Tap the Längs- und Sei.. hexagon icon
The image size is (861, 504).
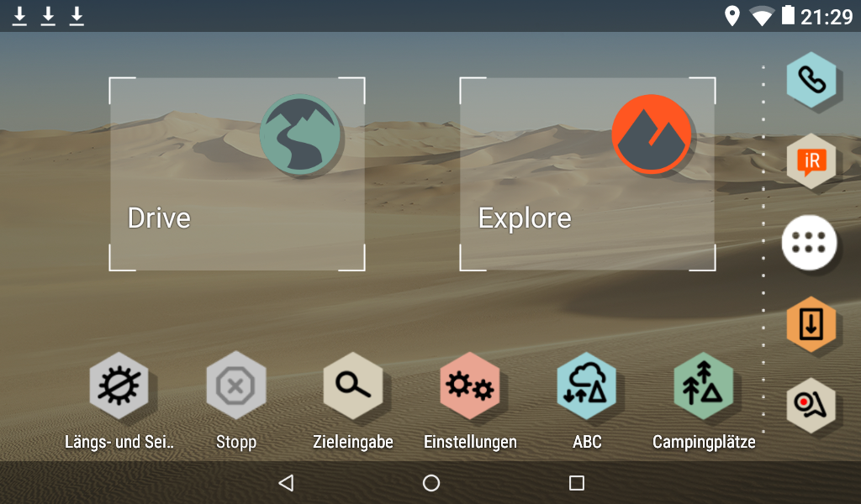119,386
